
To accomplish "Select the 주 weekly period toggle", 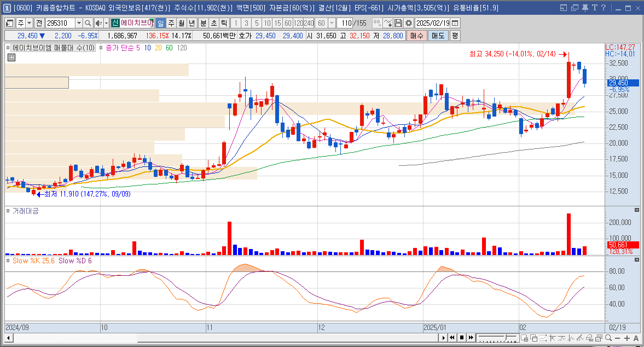I will pos(171,23).
